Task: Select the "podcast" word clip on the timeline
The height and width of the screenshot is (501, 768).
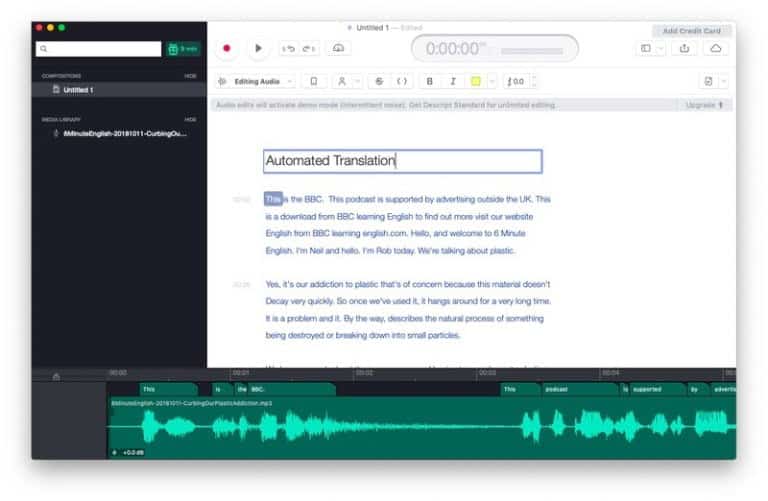Action: pos(580,389)
